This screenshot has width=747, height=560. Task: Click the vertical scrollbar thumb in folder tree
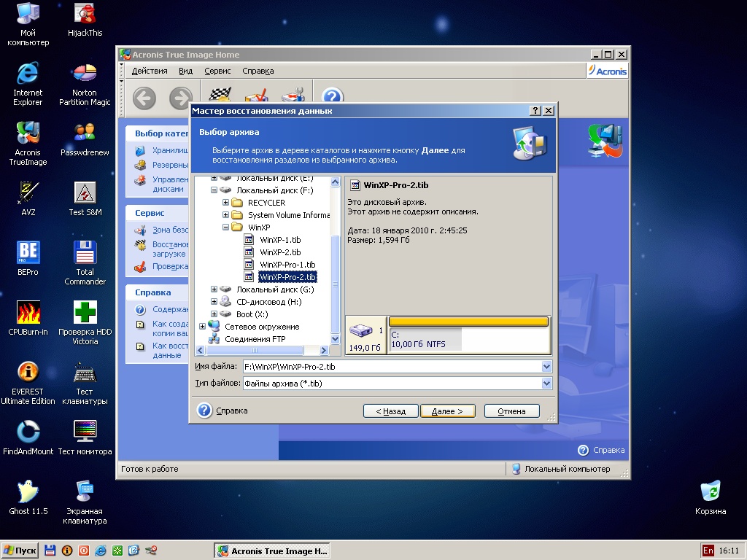pos(335,284)
